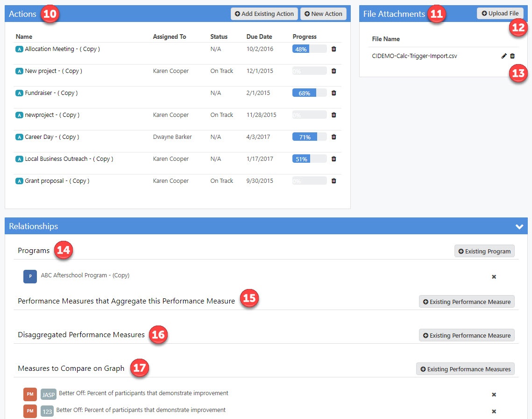Click the 71% progress bar for Career Day
532x419 pixels.
tap(309, 137)
